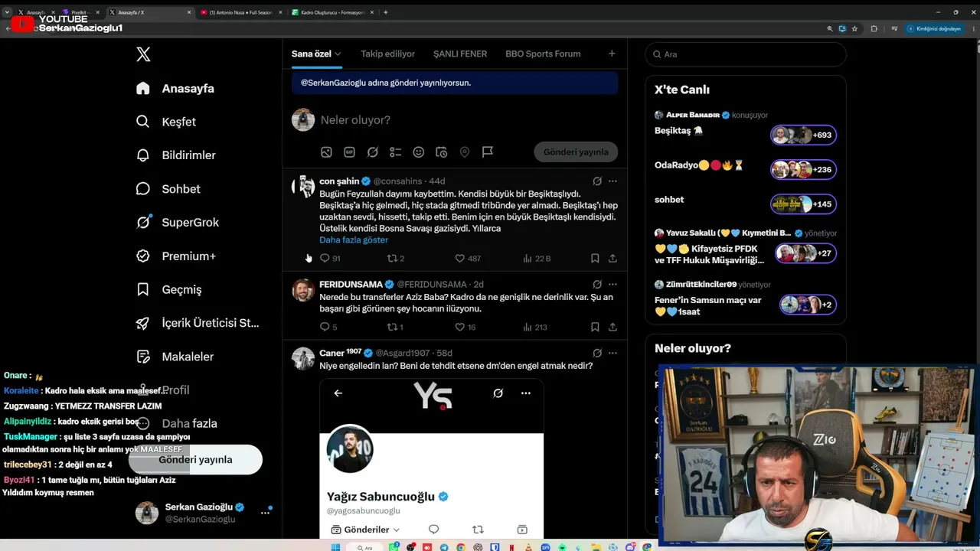Open Kifayetsiz PFDK live space
The image size is (980, 551).
click(x=805, y=253)
